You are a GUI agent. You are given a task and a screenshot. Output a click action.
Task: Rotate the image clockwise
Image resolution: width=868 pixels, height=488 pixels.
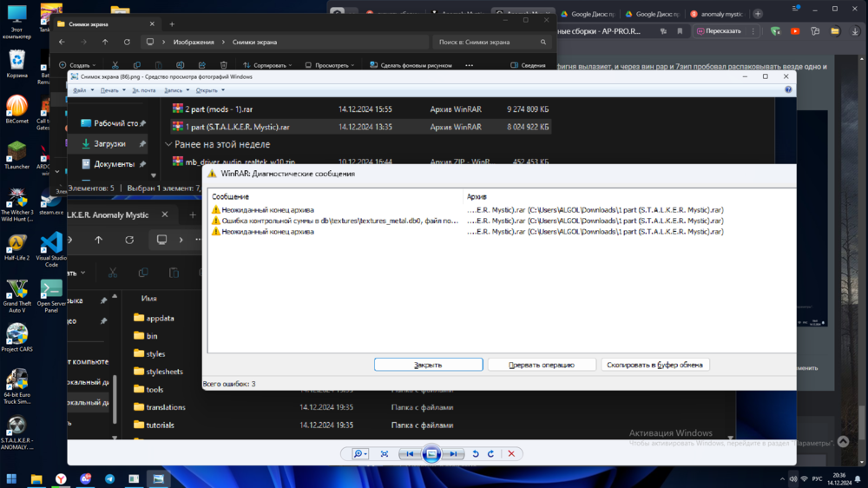tap(491, 454)
